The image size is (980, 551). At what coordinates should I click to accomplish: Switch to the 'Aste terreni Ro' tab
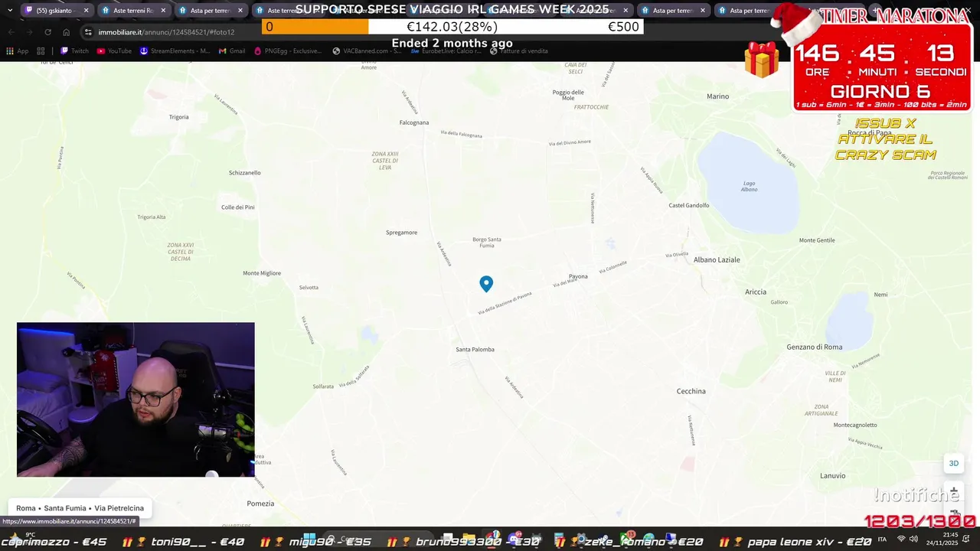(x=132, y=11)
